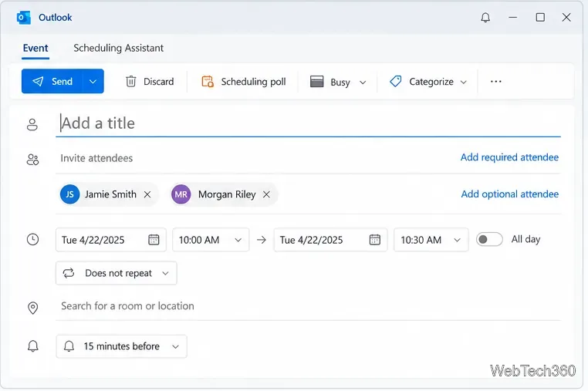588x391 pixels.
Task: Click Morgan Riley's MR avatar
Action: tap(181, 194)
